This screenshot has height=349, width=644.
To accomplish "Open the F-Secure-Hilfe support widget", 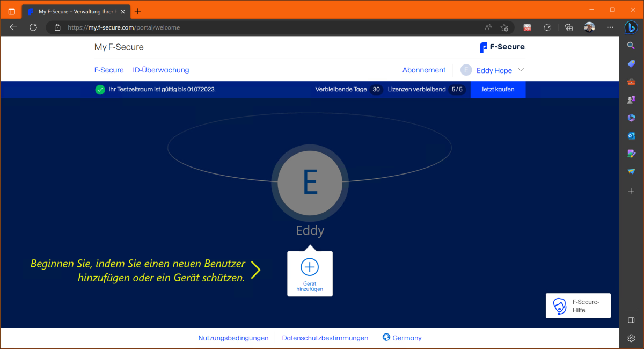I will click(578, 306).
